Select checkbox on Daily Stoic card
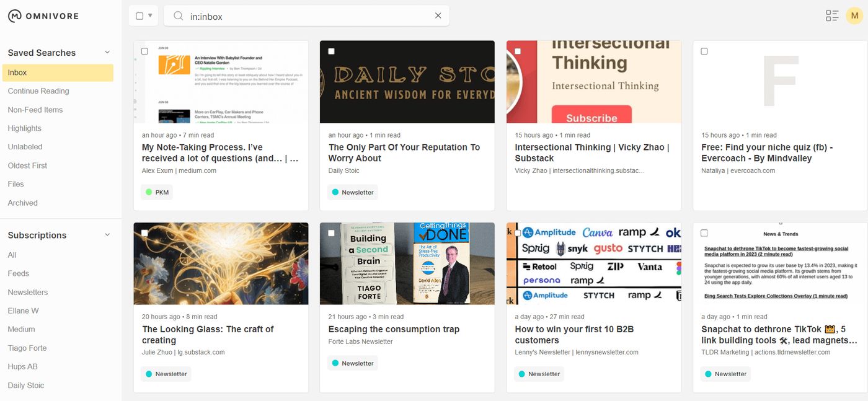Screen dimensions: 868x401 point(331,51)
